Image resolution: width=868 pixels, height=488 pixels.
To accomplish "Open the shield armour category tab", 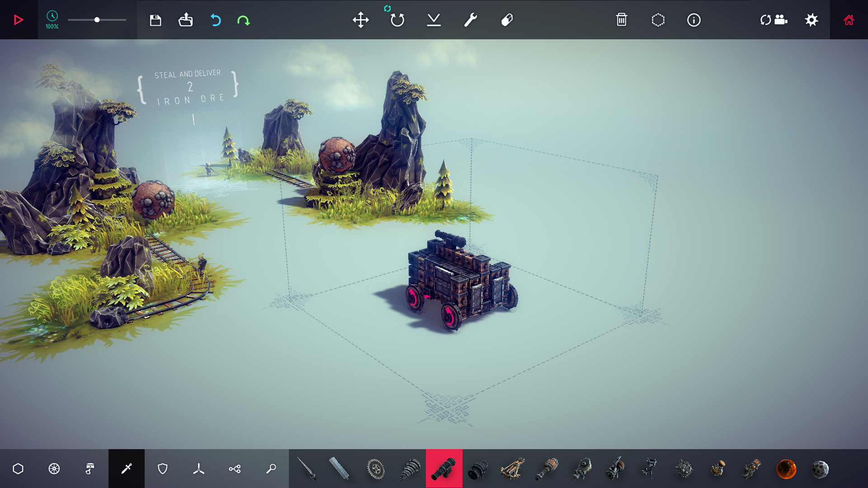I will pos(163,469).
